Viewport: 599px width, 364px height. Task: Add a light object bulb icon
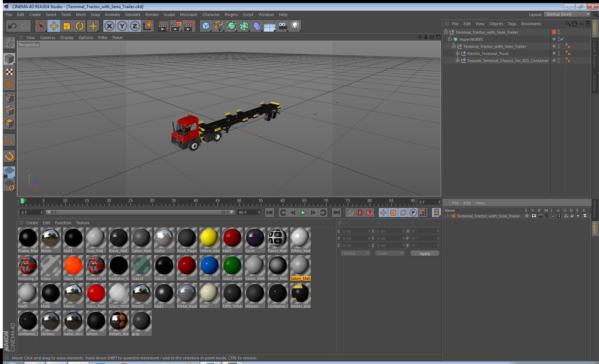pos(295,26)
